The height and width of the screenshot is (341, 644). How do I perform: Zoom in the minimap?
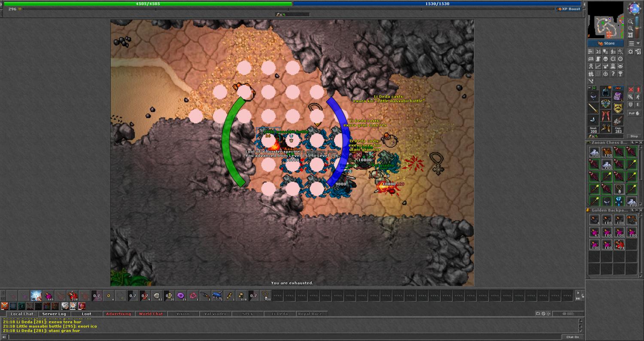[630, 29]
